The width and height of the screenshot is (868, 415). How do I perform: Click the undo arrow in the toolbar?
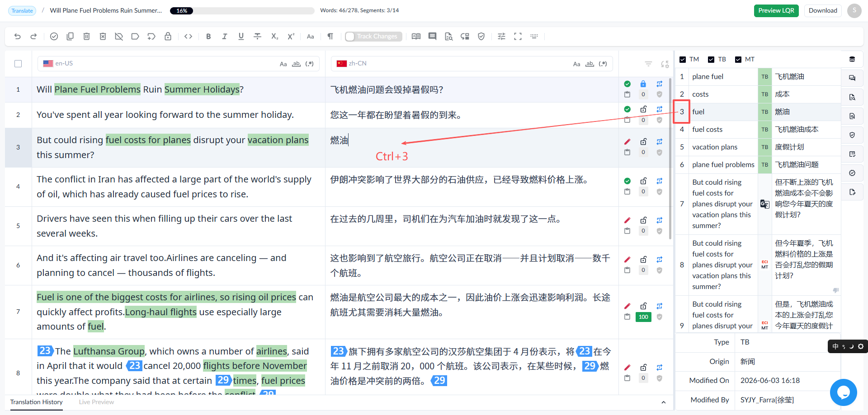point(18,37)
